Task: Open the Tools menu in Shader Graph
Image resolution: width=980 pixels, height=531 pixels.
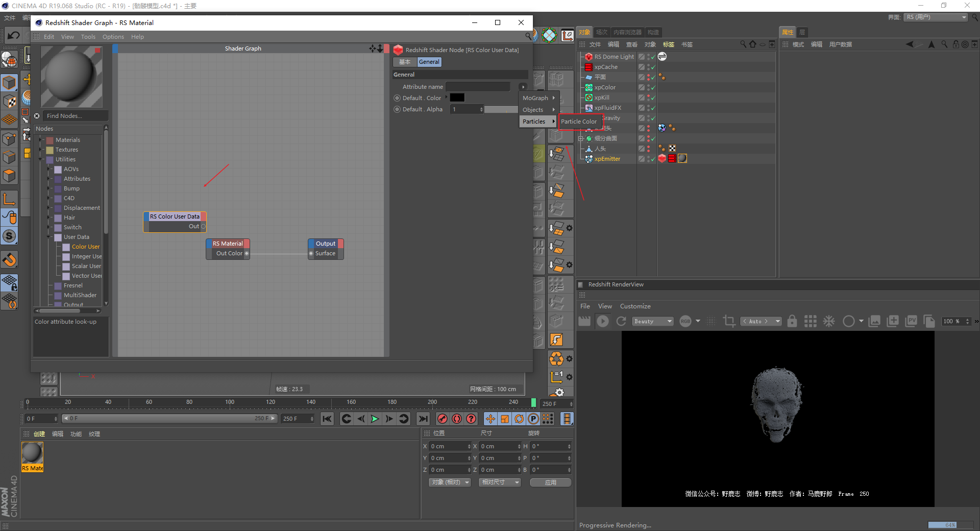Action: pos(88,37)
